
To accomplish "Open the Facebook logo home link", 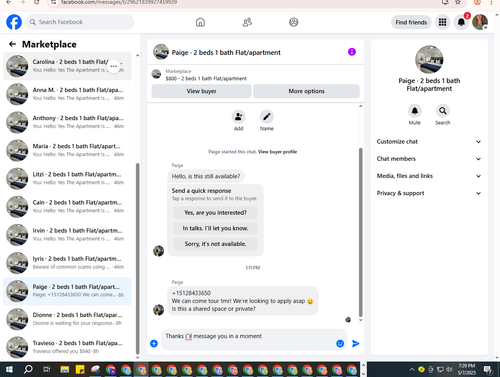I will [14, 22].
